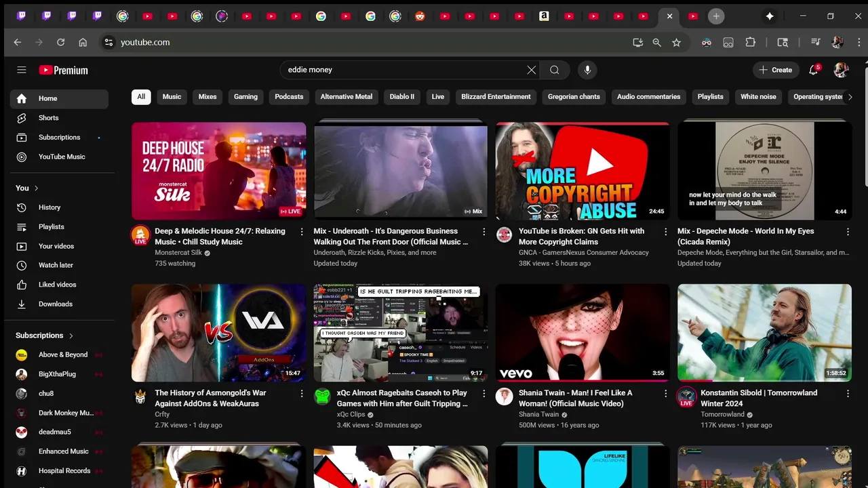Image resolution: width=868 pixels, height=488 pixels.
Task: Open Above & Beyond subscription
Action: click(59, 354)
